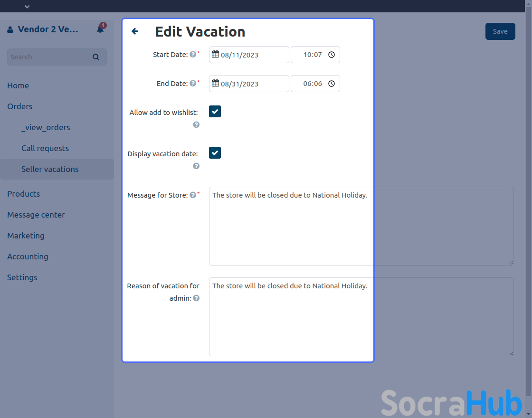Click the Start Date help icon

193,55
